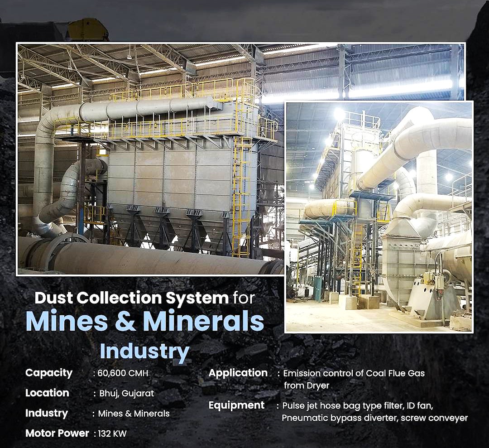
Task: Click the smaller ID fan installation photo
Action: [x=379, y=217]
